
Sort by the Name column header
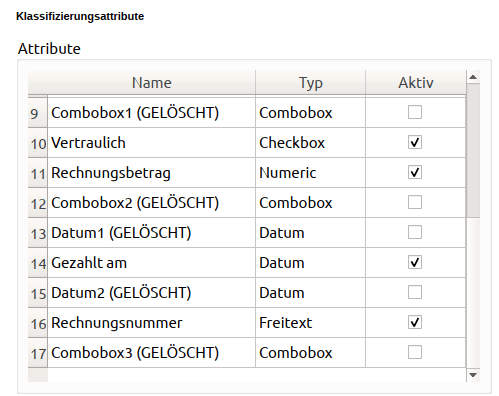(x=152, y=83)
